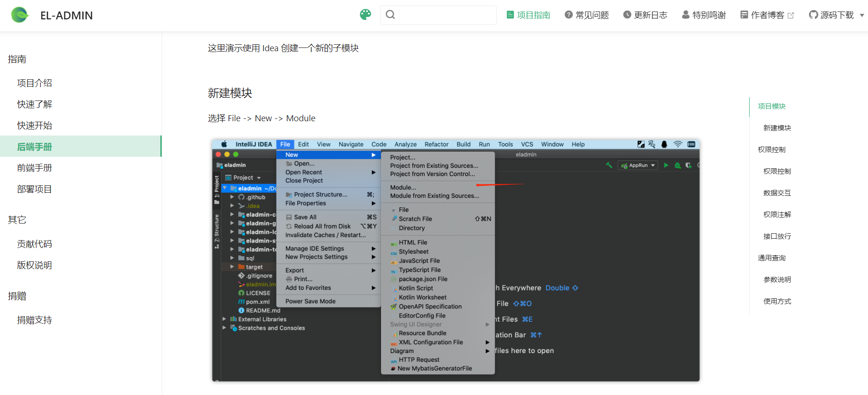Open the IntelliJ IDEA screenshot image

coord(456,260)
